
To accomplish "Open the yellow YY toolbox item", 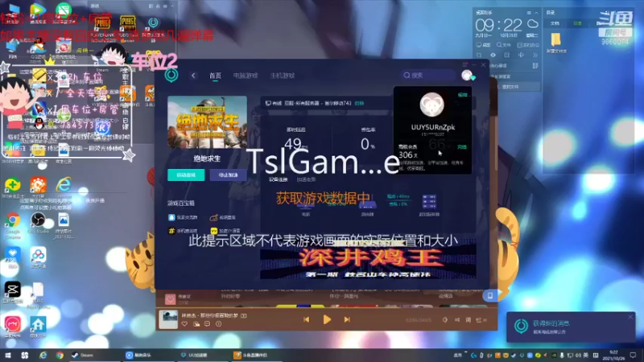I will pyautogui.click(x=225, y=231).
